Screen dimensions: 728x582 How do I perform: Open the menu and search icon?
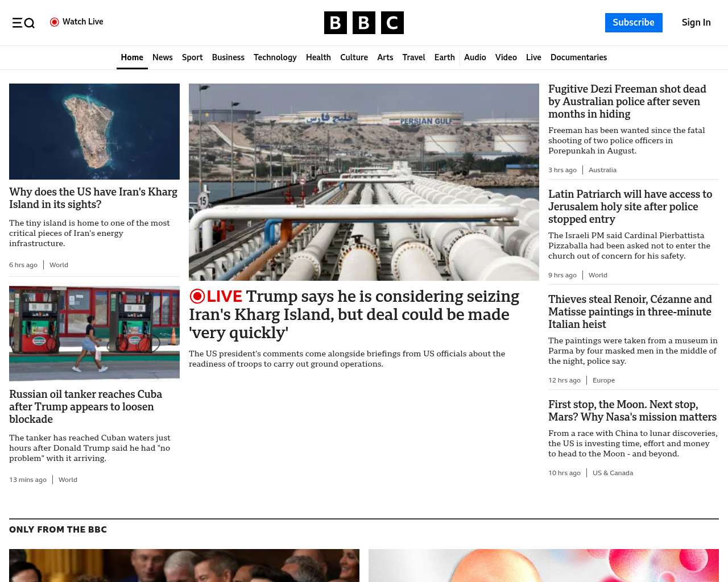pyautogui.click(x=23, y=23)
